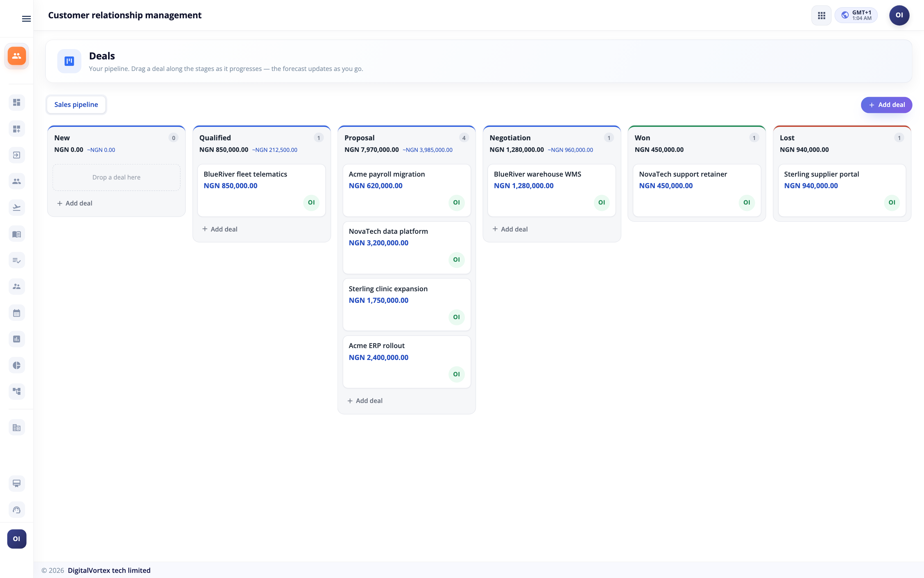Click the 'Drop a deal here' placeholder
Viewport: 924px width, 578px height.
coord(116,177)
